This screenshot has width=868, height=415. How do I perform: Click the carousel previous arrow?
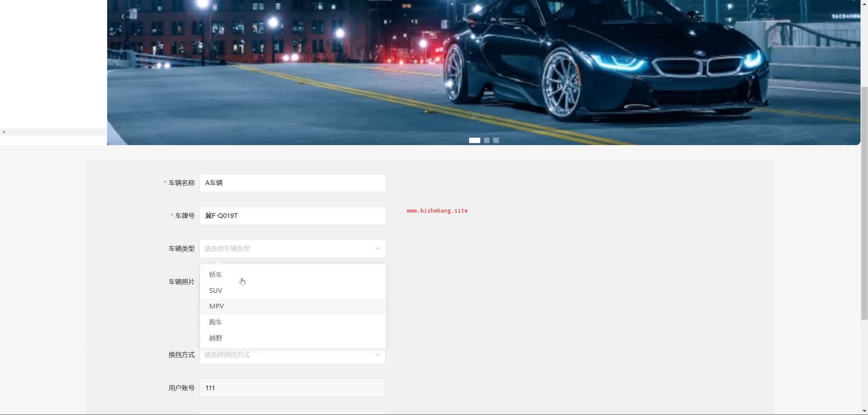coord(123,16)
